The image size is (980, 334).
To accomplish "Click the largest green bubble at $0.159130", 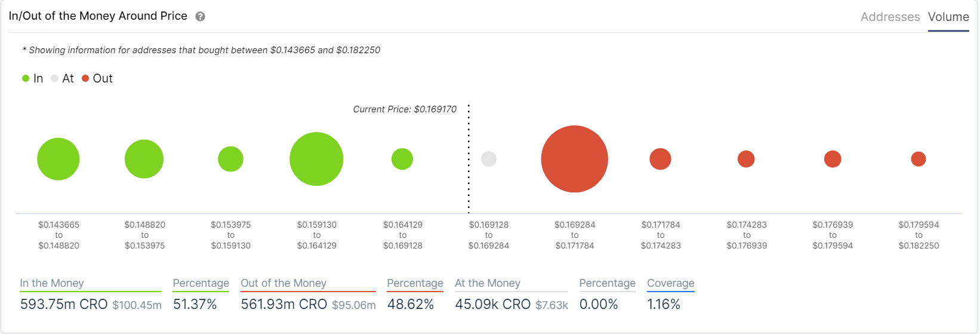I will pos(316,159).
